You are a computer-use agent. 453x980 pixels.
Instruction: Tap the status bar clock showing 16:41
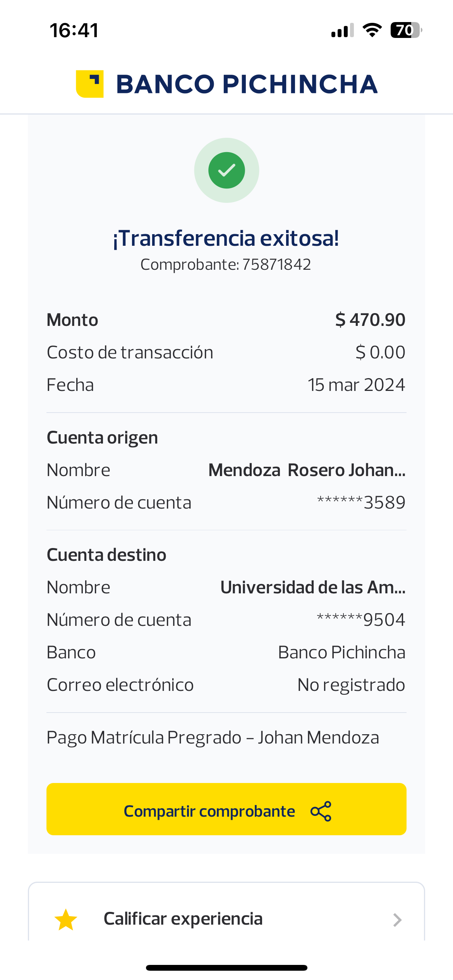(x=74, y=30)
